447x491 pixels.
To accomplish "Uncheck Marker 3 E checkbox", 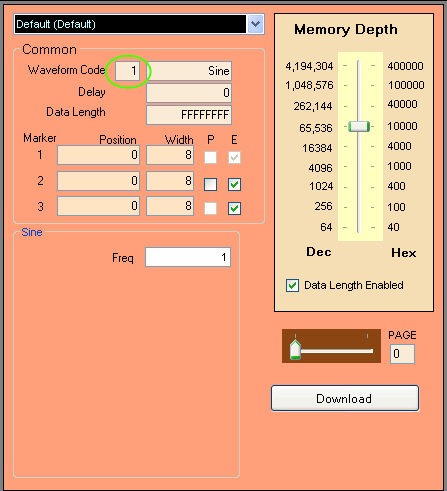I will (x=234, y=208).
